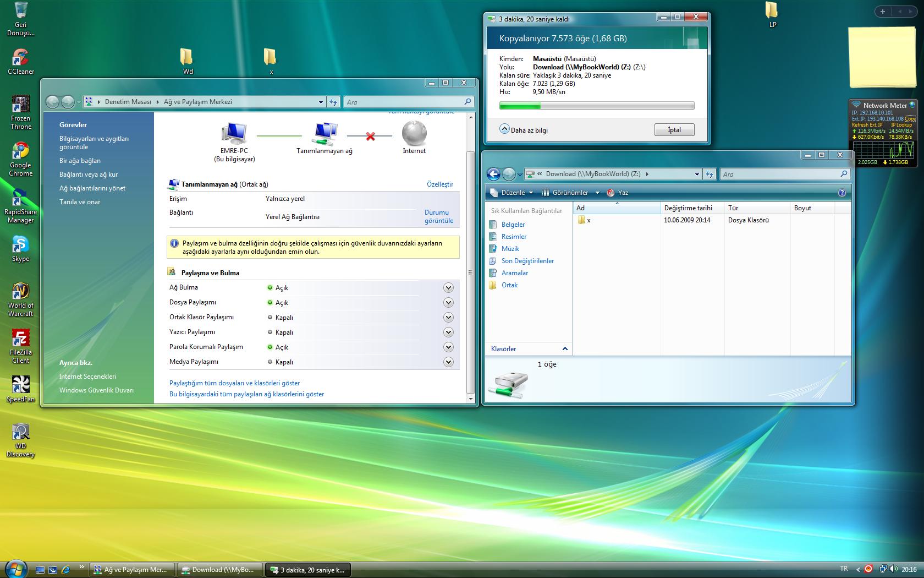Open help in the Download window
Viewport: 924px width, 578px height.
(x=842, y=193)
